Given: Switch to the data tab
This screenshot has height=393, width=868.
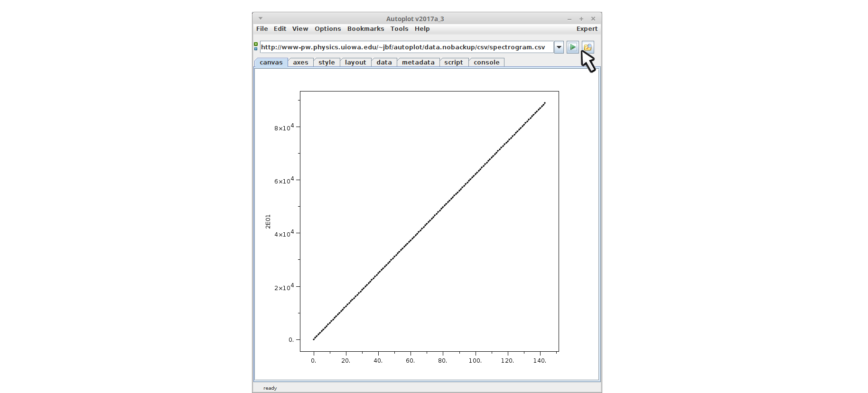Looking at the screenshot, I should click(384, 62).
